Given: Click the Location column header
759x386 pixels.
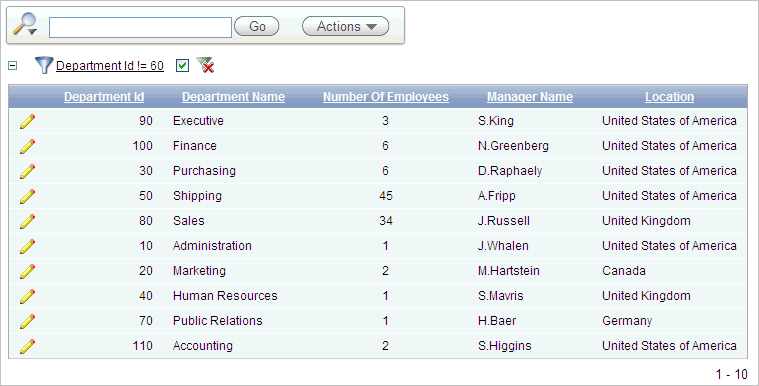Looking at the screenshot, I should (x=669, y=97).
